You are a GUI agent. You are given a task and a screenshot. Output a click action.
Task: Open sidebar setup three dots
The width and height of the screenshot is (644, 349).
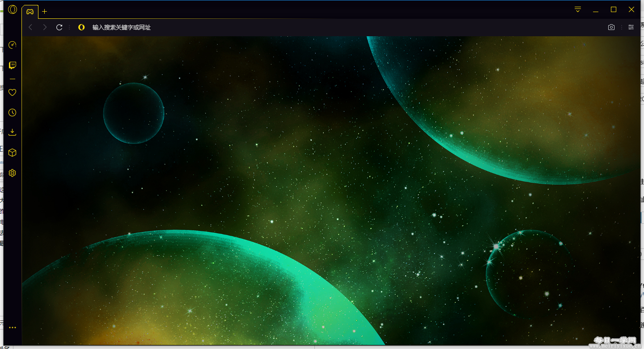(x=13, y=328)
